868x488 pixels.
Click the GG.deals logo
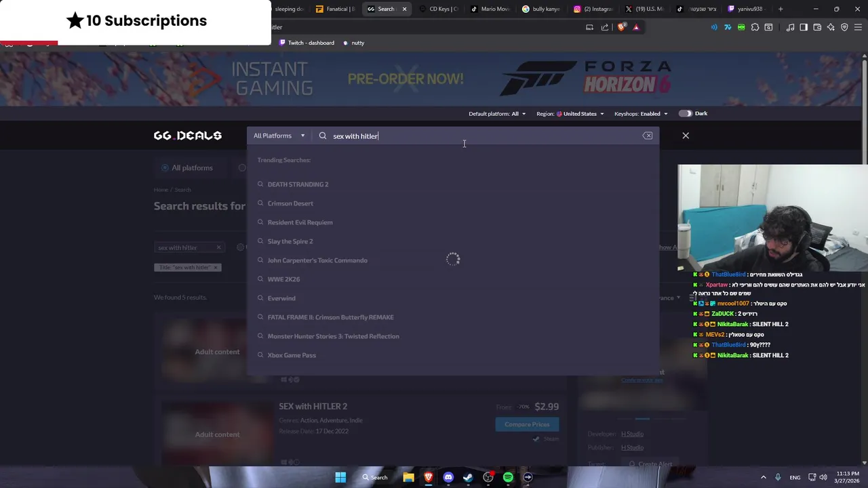pos(188,136)
